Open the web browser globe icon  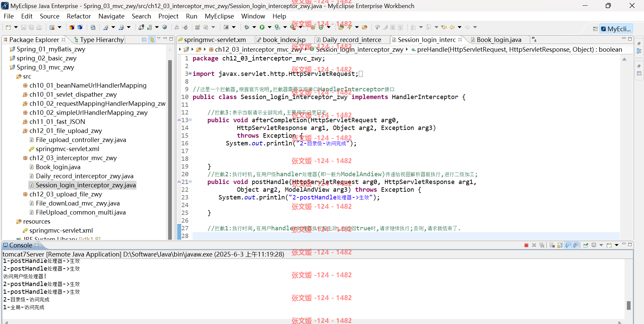[164, 27]
